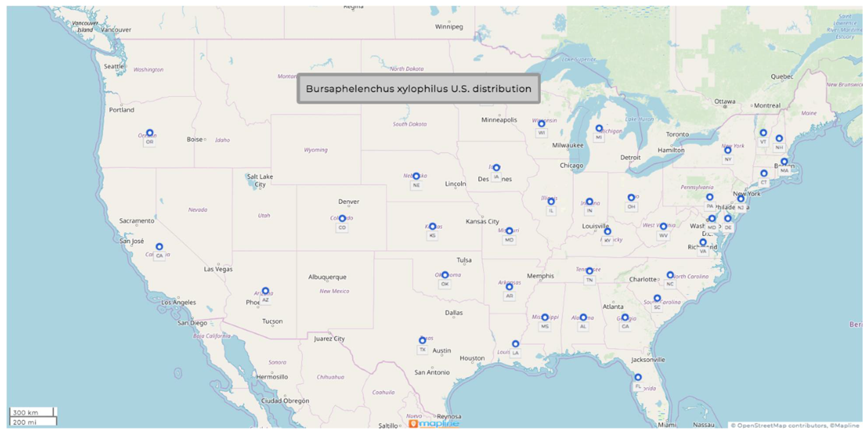Open the Mapline logo link
This screenshot has width=868, height=436.
coord(433,423)
